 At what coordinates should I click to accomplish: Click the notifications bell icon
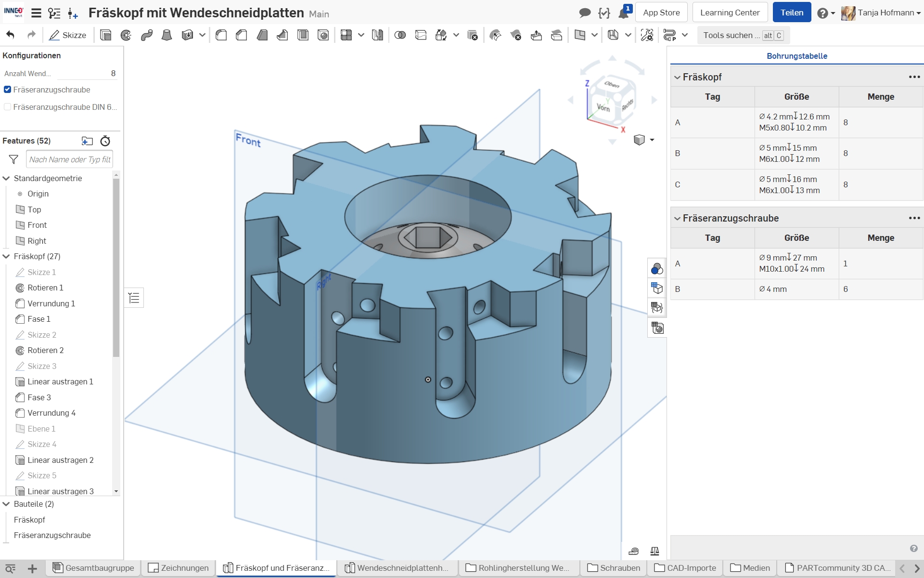(x=624, y=13)
